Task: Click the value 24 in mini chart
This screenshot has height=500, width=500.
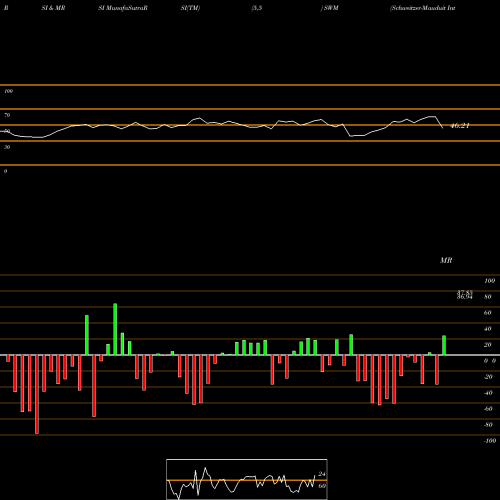Action: (x=322, y=474)
